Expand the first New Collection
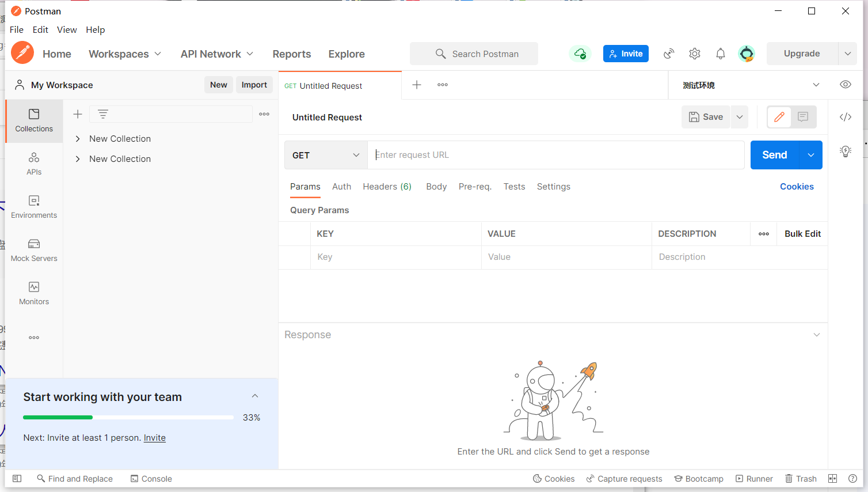The image size is (868, 492). pyautogui.click(x=78, y=139)
